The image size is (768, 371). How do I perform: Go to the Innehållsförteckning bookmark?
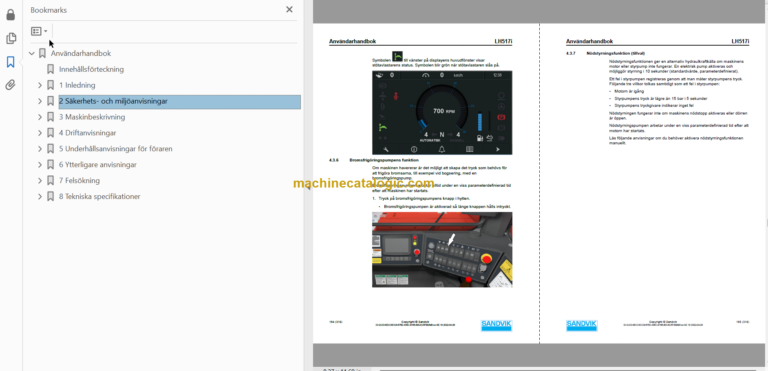coord(92,70)
